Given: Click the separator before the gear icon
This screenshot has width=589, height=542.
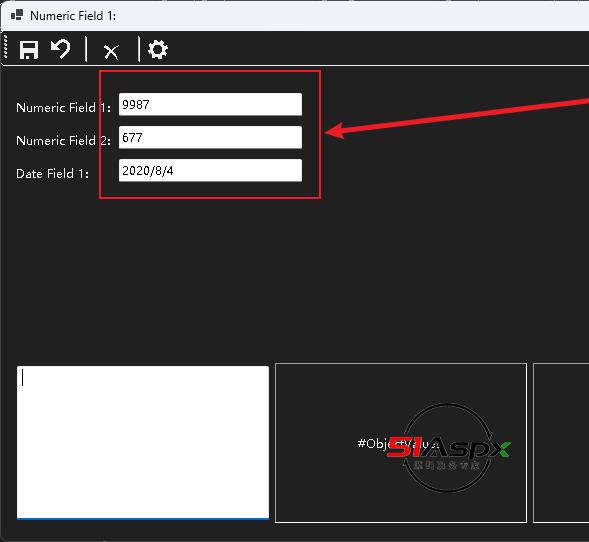Looking at the screenshot, I should click(x=139, y=49).
